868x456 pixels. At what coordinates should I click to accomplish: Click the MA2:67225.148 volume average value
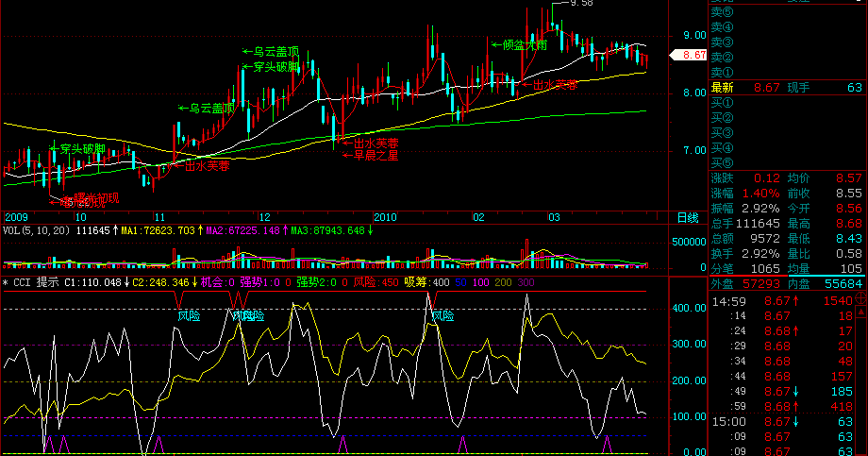coord(242,230)
